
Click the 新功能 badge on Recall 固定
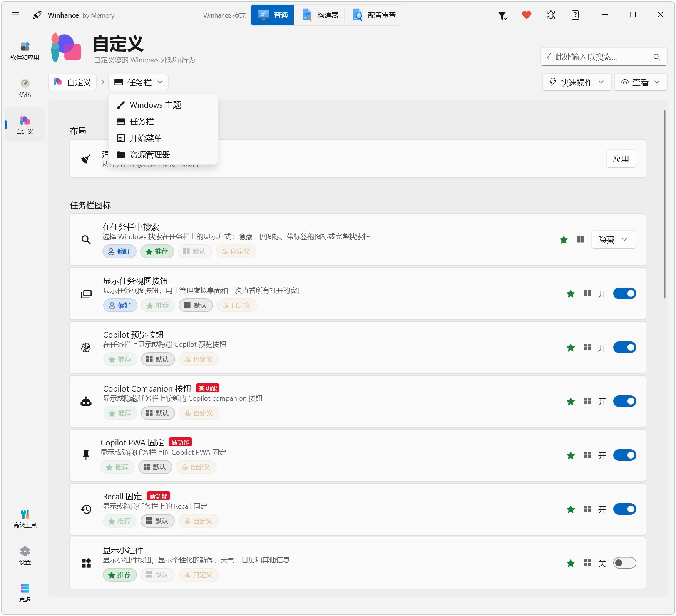click(158, 496)
